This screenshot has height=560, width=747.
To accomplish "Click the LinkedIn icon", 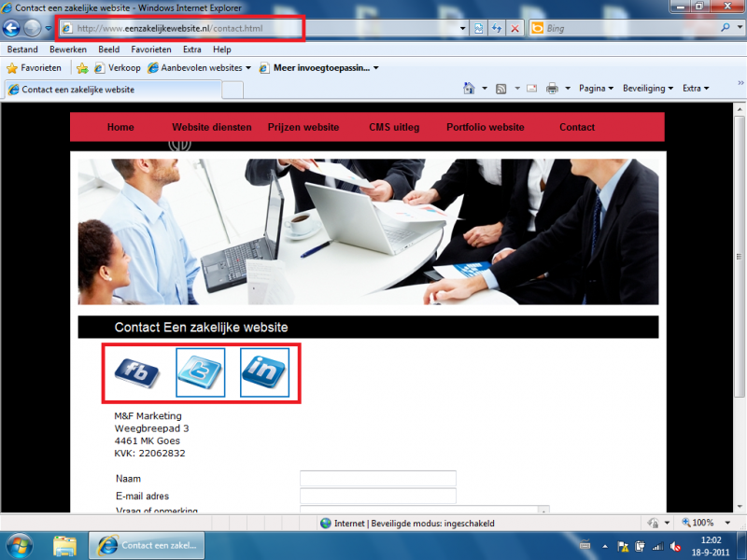I will pyautogui.click(x=264, y=372).
